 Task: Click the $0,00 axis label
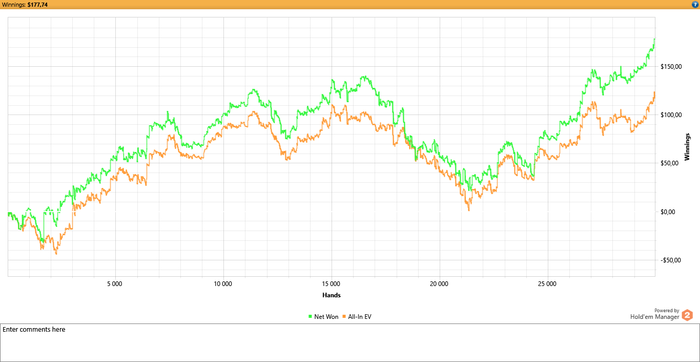coord(667,212)
